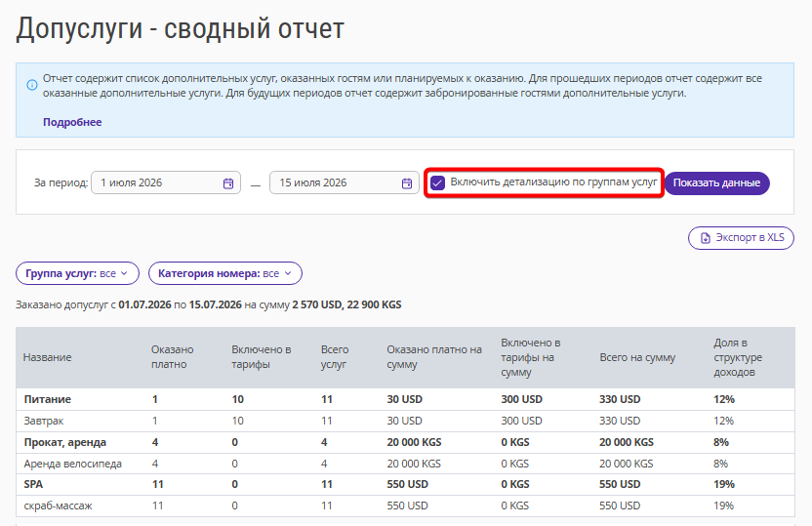Click the info icon in the blue notice
The width and height of the screenshot is (812, 526).
point(32,84)
